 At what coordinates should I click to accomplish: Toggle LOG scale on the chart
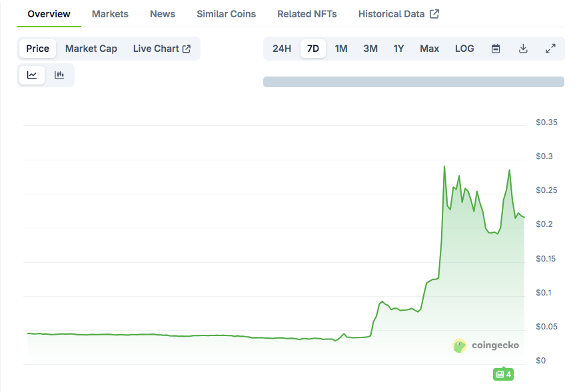click(464, 49)
